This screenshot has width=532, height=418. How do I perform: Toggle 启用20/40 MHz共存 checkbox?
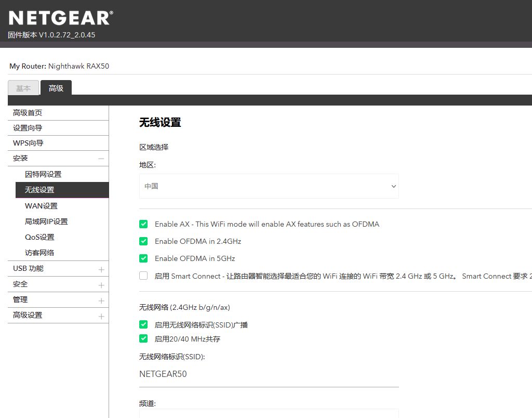coord(143,338)
